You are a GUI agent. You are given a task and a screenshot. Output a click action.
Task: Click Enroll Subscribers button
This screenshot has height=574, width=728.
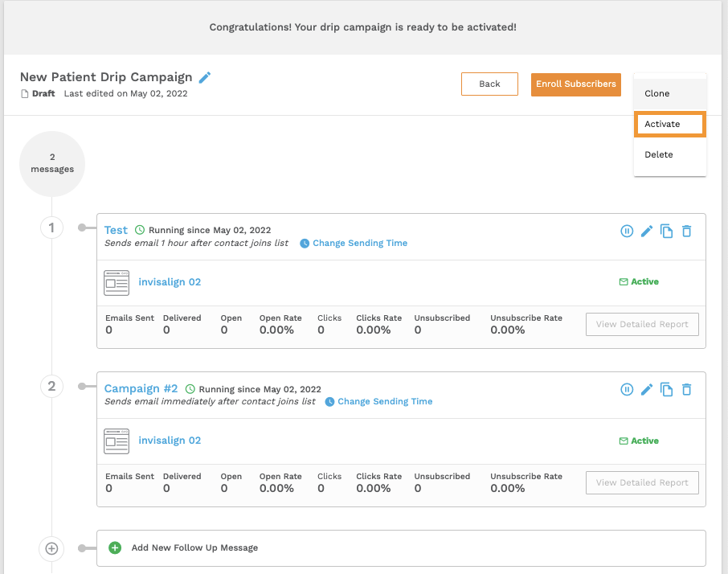tap(575, 84)
